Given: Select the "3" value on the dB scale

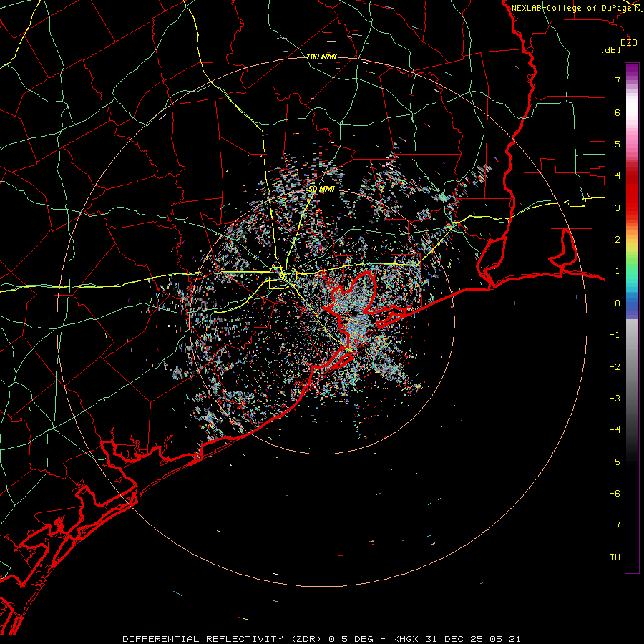Looking at the screenshot, I should pos(618,208).
